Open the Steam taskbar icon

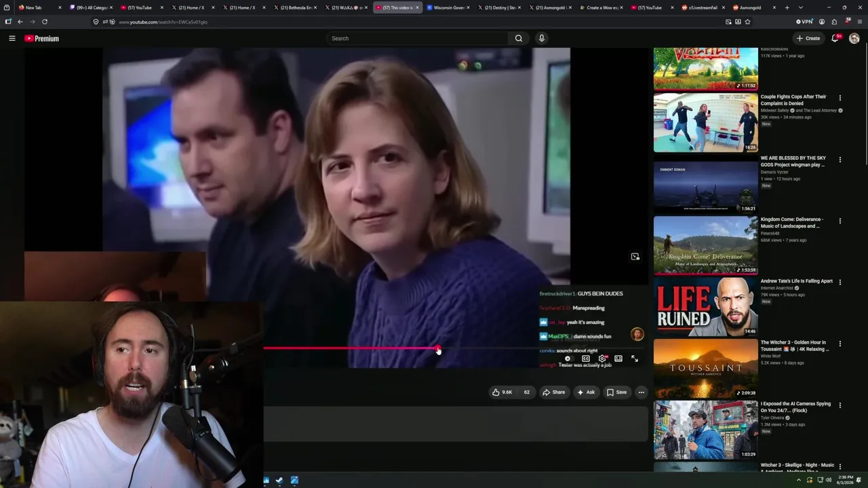click(279, 481)
